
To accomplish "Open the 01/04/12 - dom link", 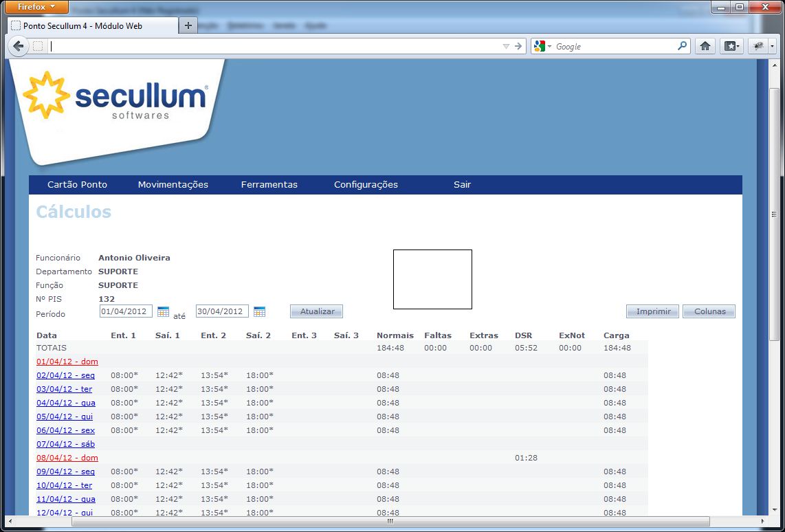I will [67, 362].
